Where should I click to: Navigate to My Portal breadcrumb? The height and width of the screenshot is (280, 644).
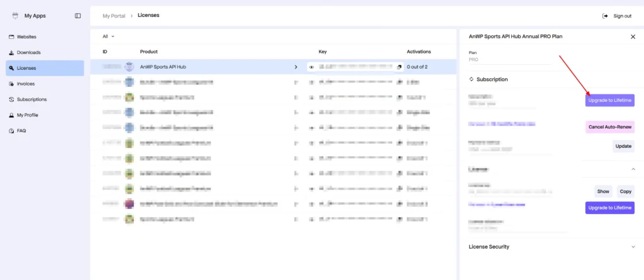(x=114, y=16)
